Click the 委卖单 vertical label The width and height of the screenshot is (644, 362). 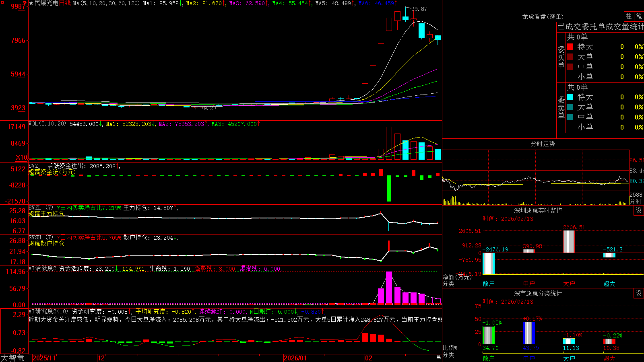click(561, 107)
